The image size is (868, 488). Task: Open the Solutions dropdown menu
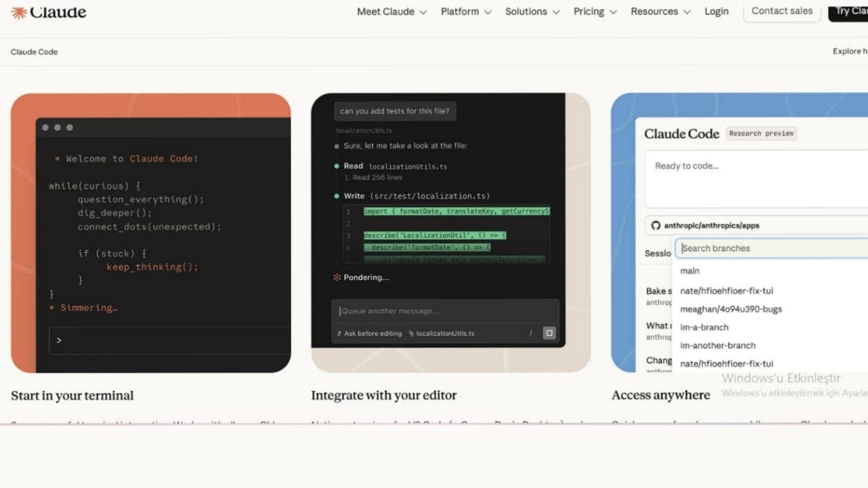tap(532, 12)
